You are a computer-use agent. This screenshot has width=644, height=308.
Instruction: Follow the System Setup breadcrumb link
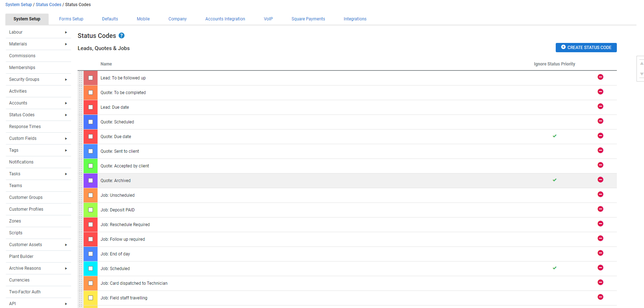tap(19, 5)
